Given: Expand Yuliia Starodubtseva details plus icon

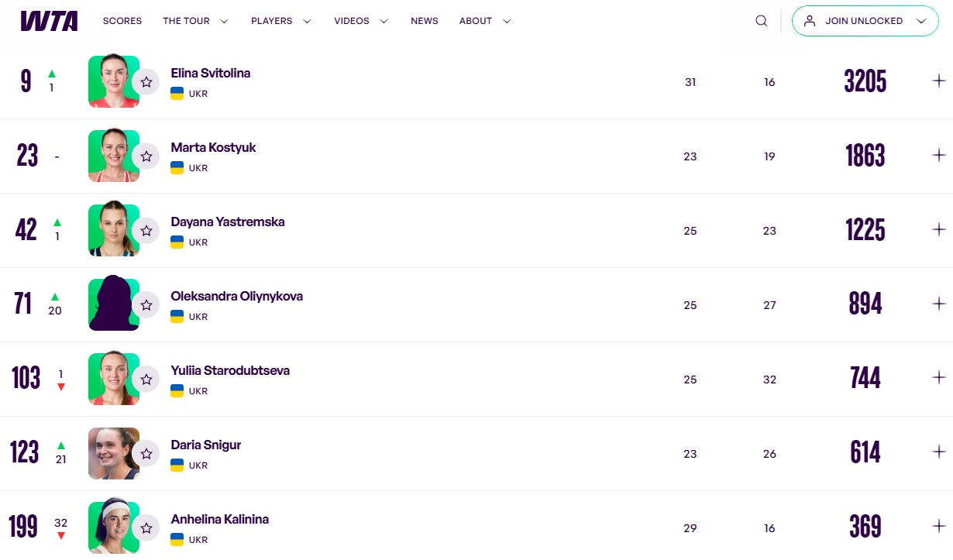Looking at the screenshot, I should [x=939, y=378].
